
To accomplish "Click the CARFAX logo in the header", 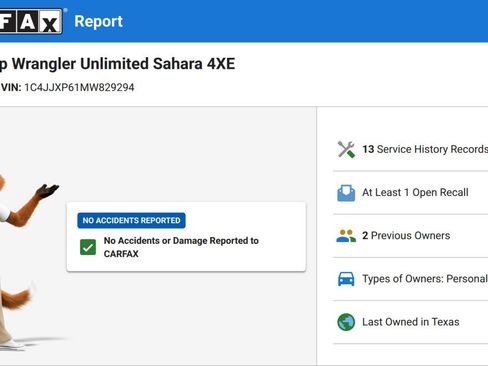I will pyautogui.click(x=31, y=21).
